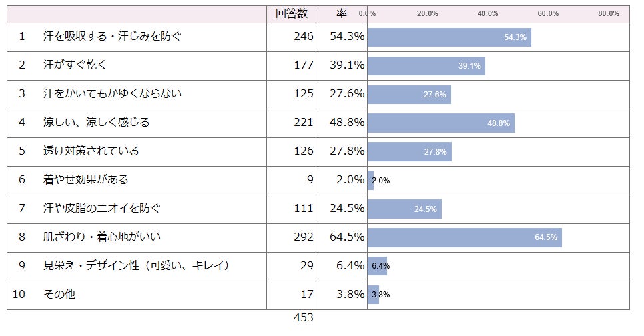Select the label 透け対策されている

coord(91,151)
